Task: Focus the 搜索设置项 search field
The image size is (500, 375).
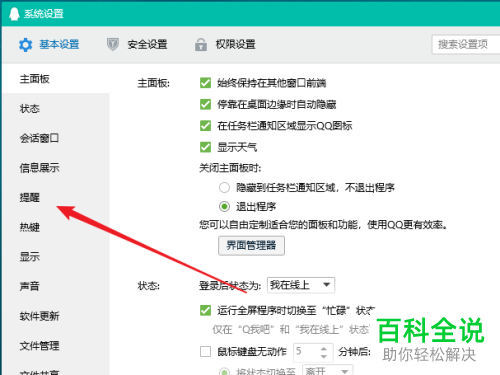Action: click(x=466, y=44)
